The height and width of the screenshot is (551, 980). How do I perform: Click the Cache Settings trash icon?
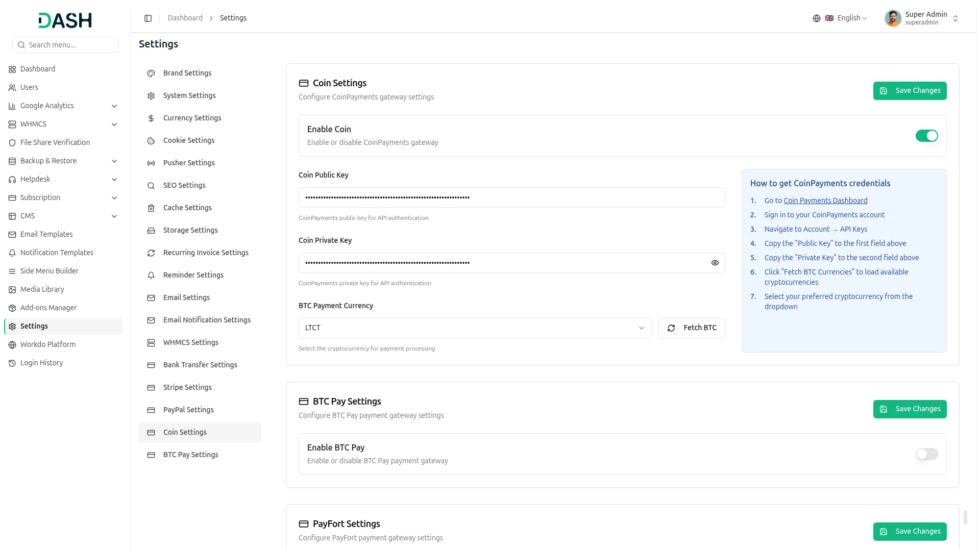pyautogui.click(x=151, y=208)
